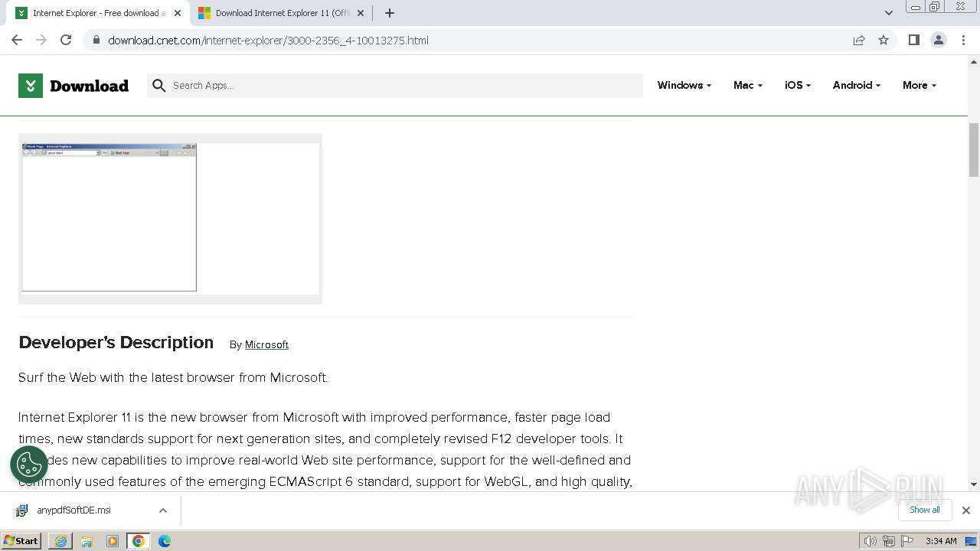980x551 pixels.
Task: Open the Chrome three-dot menu
Action: [x=964, y=40]
